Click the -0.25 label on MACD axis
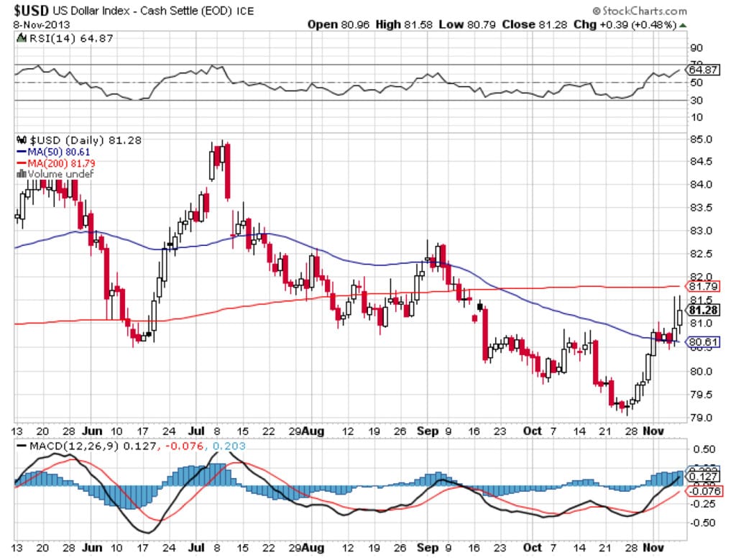 click(x=701, y=504)
